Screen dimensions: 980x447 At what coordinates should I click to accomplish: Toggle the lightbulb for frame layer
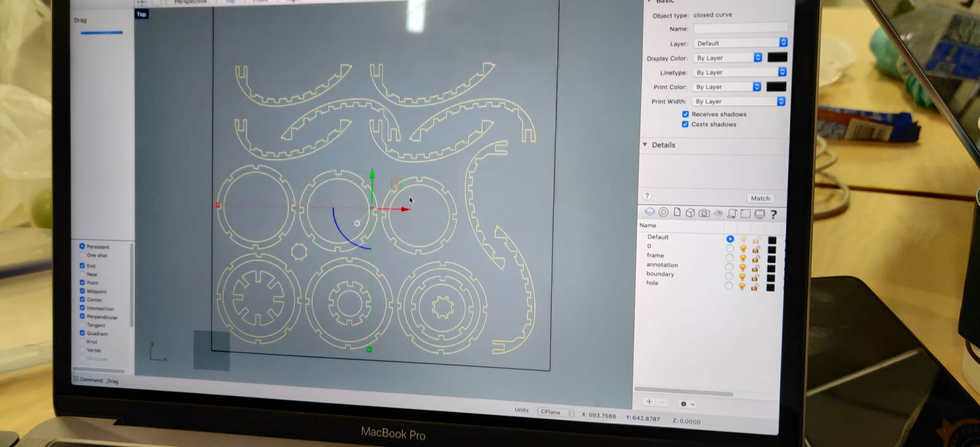point(743,258)
